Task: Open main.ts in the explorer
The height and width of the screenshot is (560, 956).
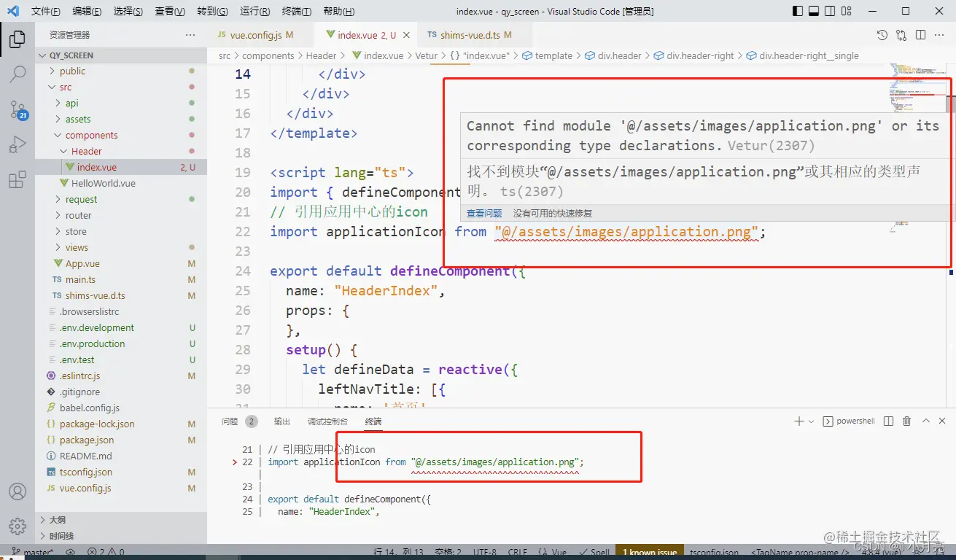Action: [121, 279]
